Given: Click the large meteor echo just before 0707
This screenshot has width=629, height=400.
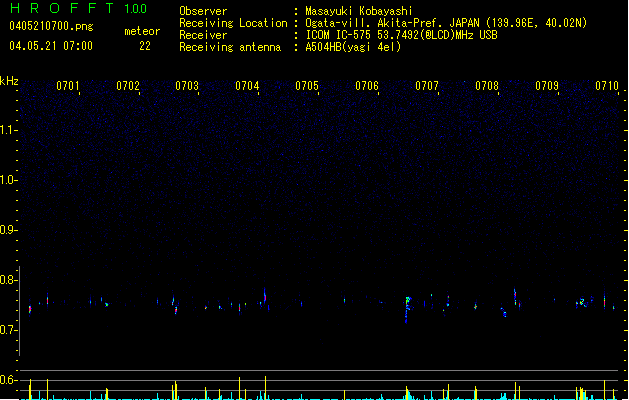Looking at the screenshot, I should click(x=408, y=309).
